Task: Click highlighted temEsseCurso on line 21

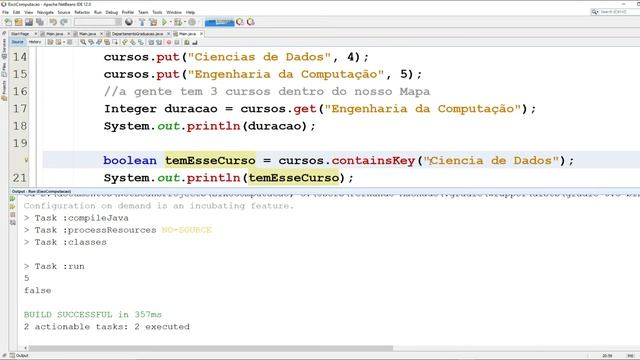Action: pyautogui.click(x=294, y=178)
